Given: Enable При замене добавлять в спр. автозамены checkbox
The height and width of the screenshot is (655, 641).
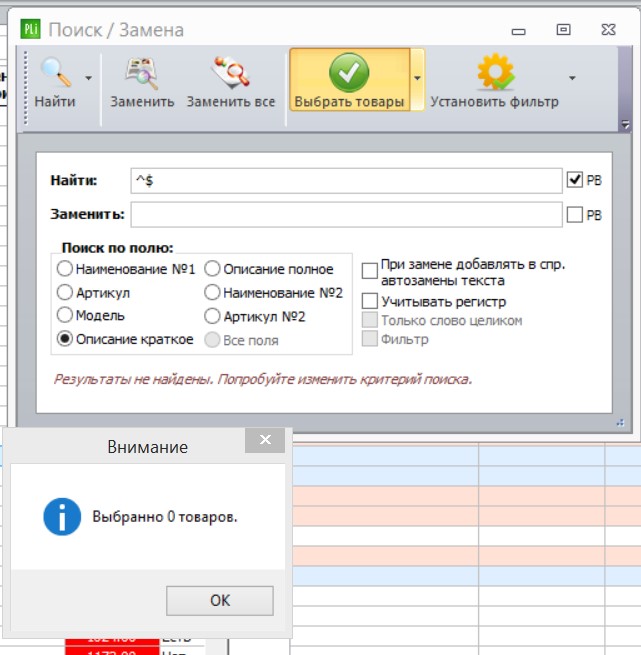Looking at the screenshot, I should pos(370,271).
